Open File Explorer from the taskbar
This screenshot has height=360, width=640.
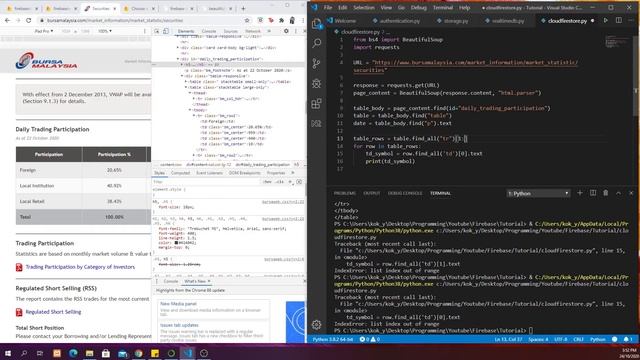89,353
